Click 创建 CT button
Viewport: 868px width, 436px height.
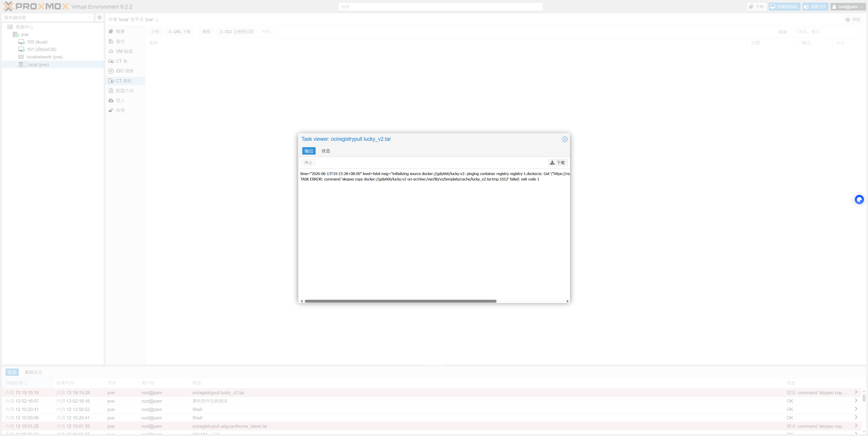click(815, 7)
